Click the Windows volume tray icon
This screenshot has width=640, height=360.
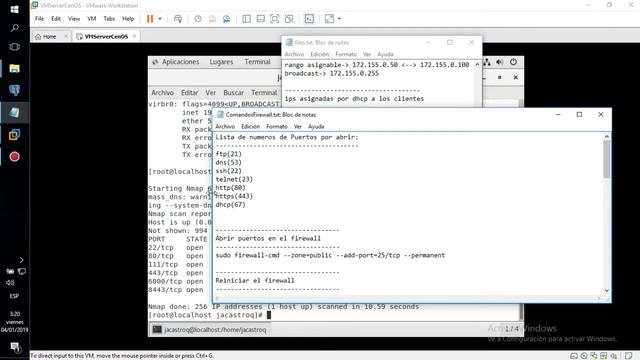(x=10, y=282)
